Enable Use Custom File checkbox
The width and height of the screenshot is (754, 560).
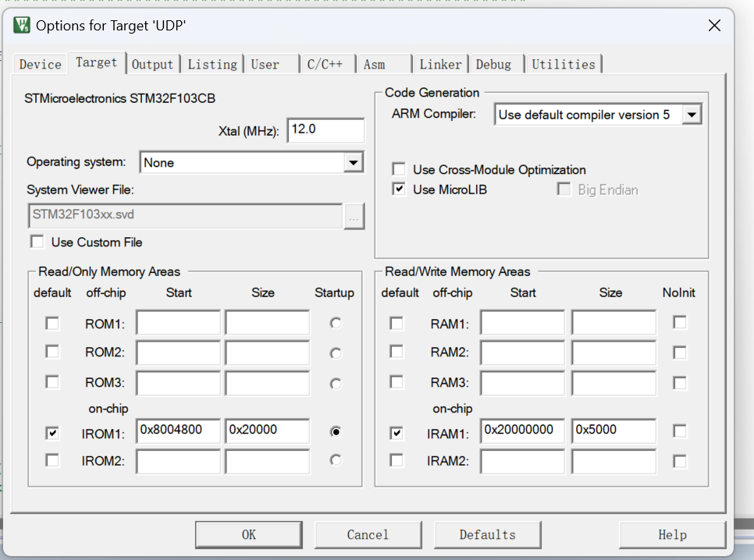(x=37, y=241)
